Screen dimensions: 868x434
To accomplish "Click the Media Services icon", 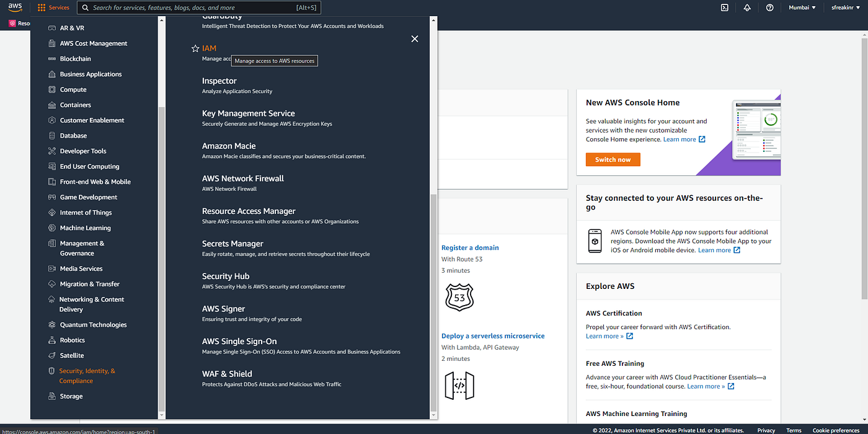I will [x=52, y=268].
